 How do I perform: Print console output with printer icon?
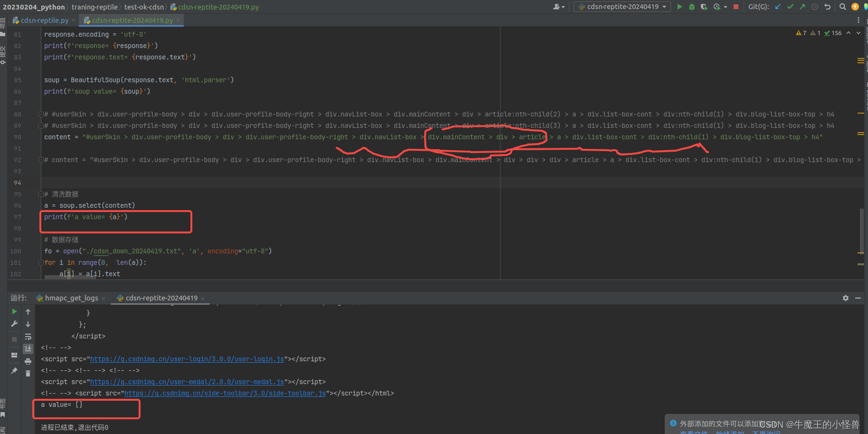pos(28,362)
